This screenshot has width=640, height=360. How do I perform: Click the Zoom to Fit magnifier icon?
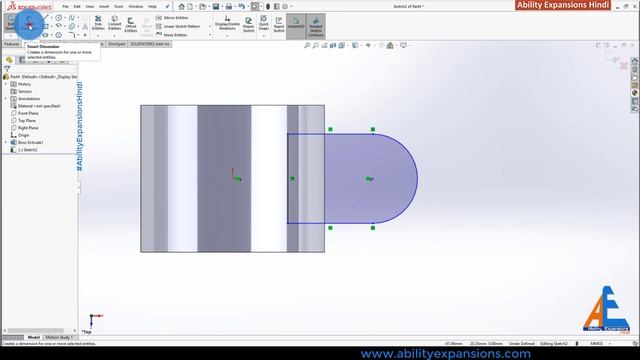tap(307, 45)
